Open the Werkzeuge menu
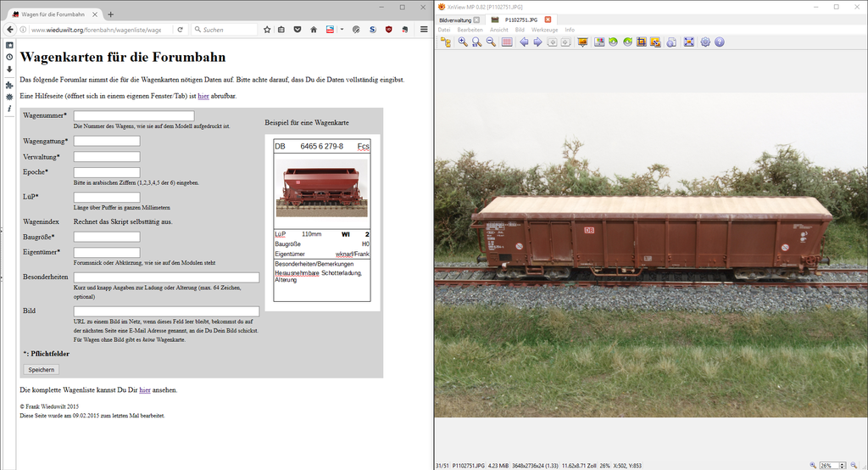Image resolution: width=868 pixels, height=470 pixels. coord(545,30)
